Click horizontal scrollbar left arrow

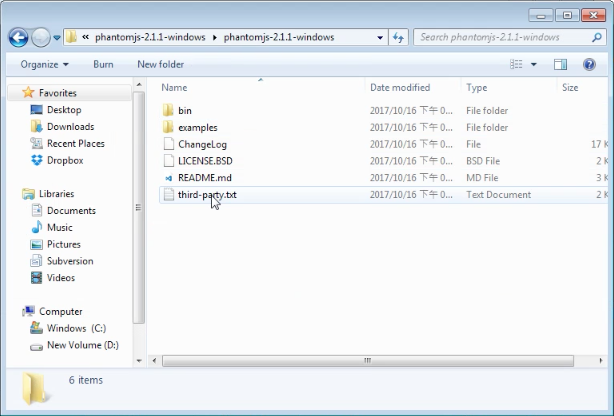(154, 361)
